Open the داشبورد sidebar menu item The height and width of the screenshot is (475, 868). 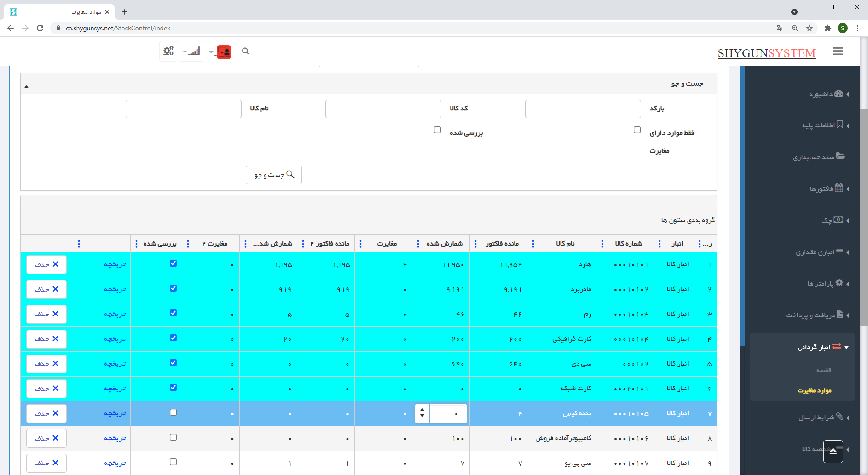pos(826,94)
